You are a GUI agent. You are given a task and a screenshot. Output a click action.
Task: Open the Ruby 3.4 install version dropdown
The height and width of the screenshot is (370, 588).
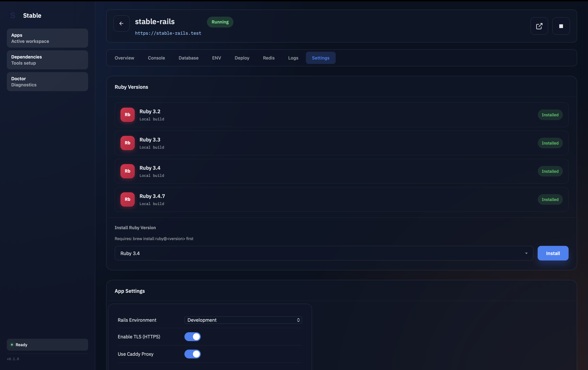pos(324,253)
